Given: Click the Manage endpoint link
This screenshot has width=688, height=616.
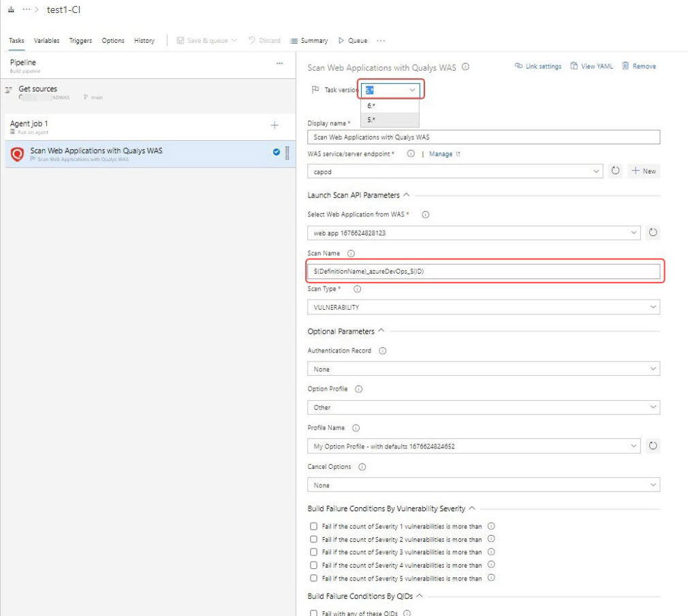Looking at the screenshot, I should click(445, 154).
